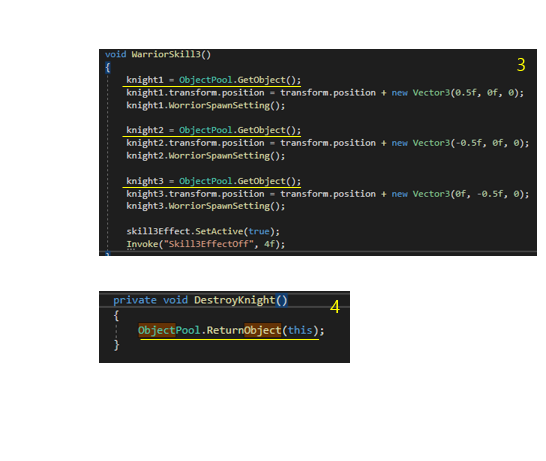Click the Invoke("Skill3EffectOff", 4f) line

(205, 244)
